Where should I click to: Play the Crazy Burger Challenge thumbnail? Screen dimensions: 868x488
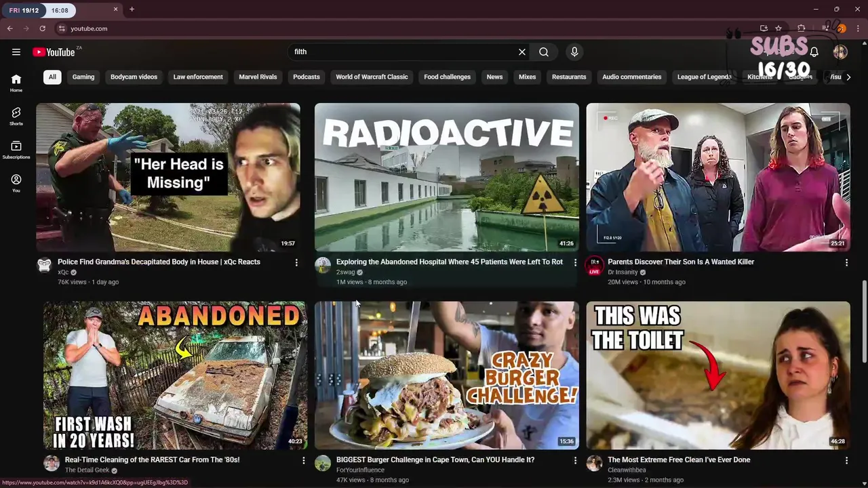447,375
